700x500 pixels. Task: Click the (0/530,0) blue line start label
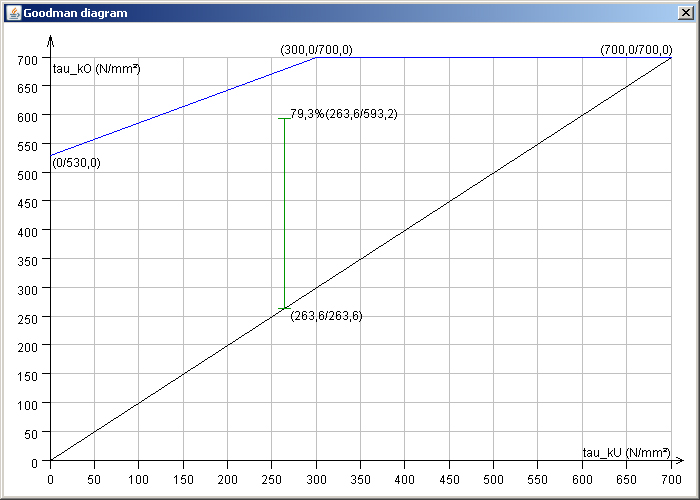76,163
